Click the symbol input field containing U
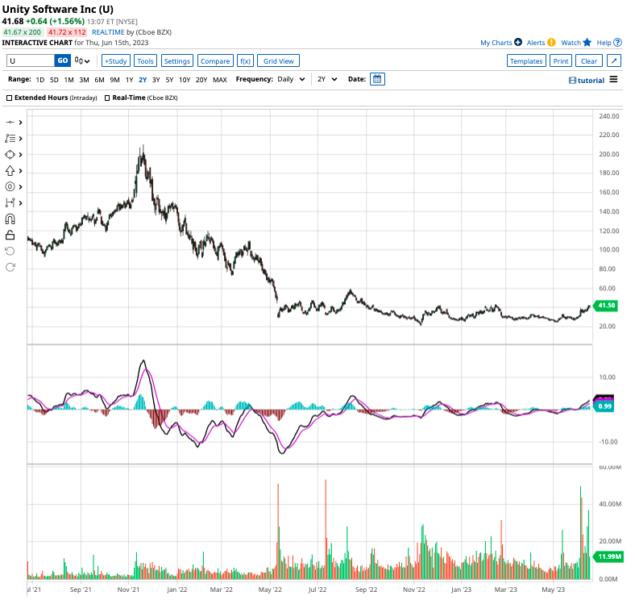The image size is (635, 600). tap(30, 61)
